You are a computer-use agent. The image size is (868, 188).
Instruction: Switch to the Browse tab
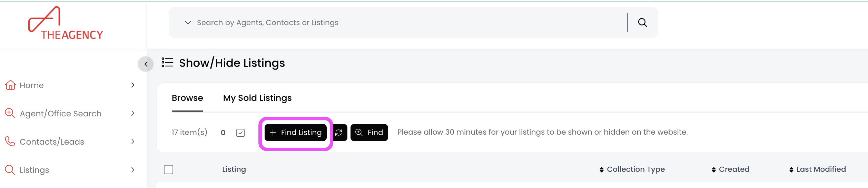coord(187,98)
